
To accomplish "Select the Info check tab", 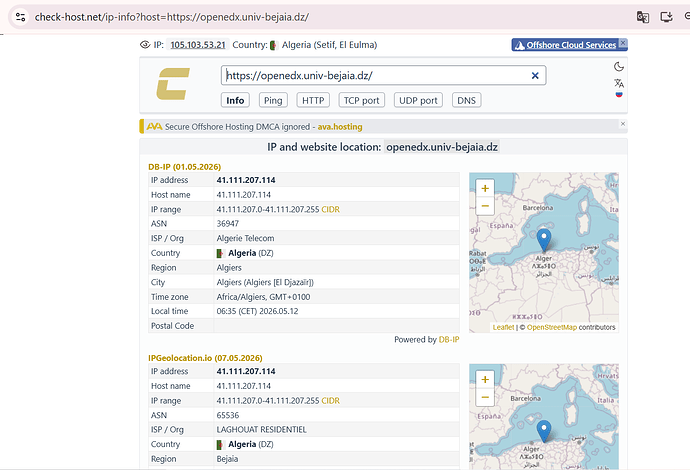I will [x=235, y=100].
